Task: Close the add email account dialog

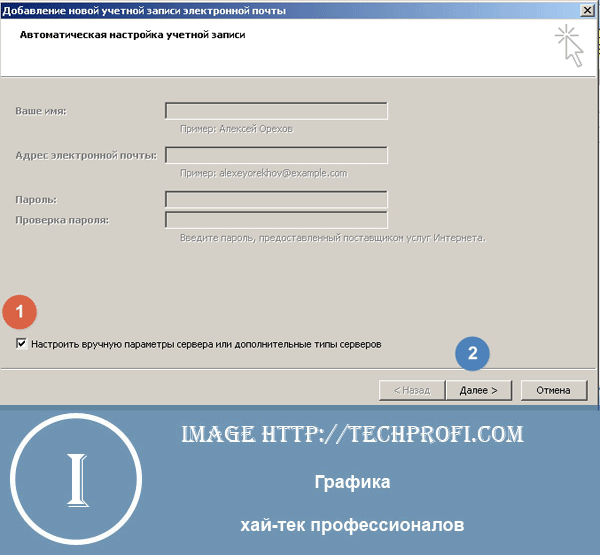Action: pos(587,10)
